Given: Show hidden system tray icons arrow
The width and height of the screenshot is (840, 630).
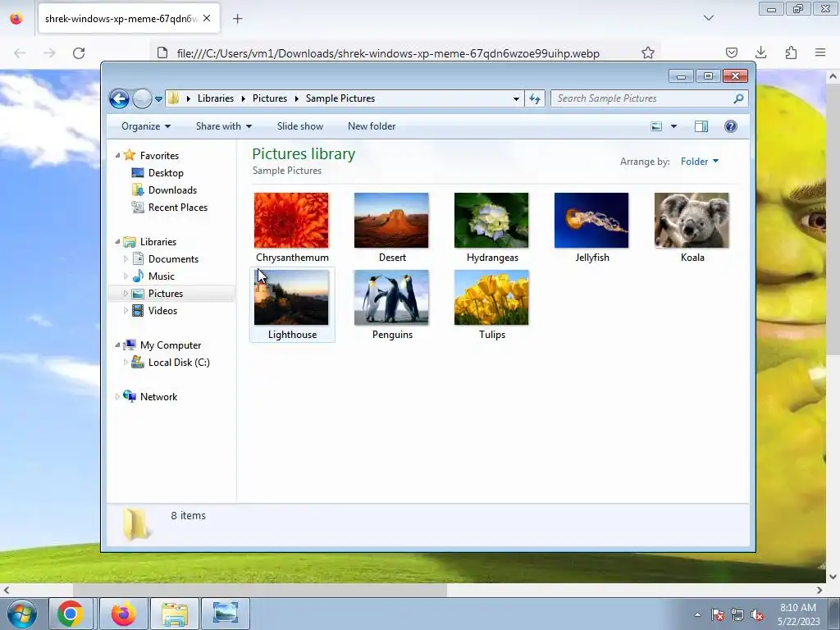Looking at the screenshot, I should click(x=697, y=614).
